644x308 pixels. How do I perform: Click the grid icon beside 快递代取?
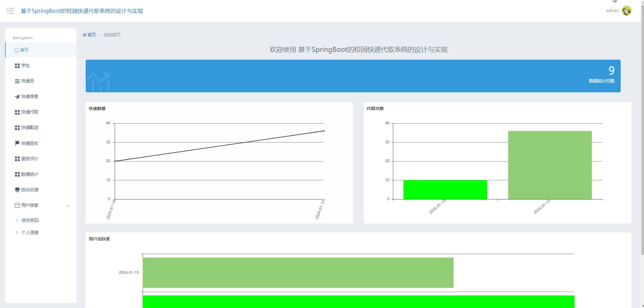[x=17, y=112]
